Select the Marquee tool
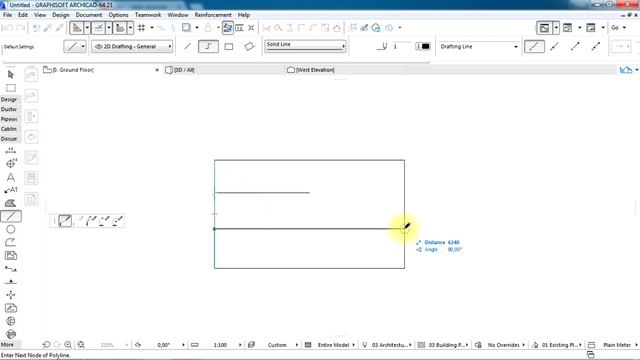Screen dimensions: 640x360 pyautogui.click(x=11, y=88)
